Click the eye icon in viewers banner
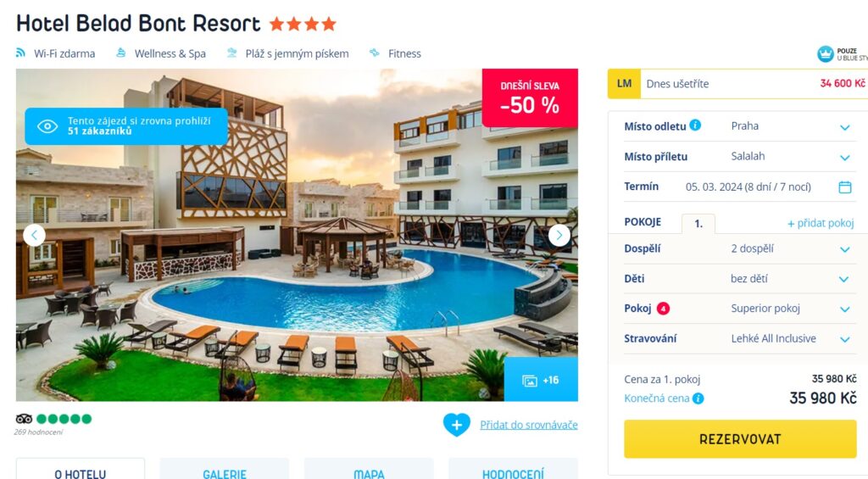This screenshot has width=868, height=479. (47, 126)
